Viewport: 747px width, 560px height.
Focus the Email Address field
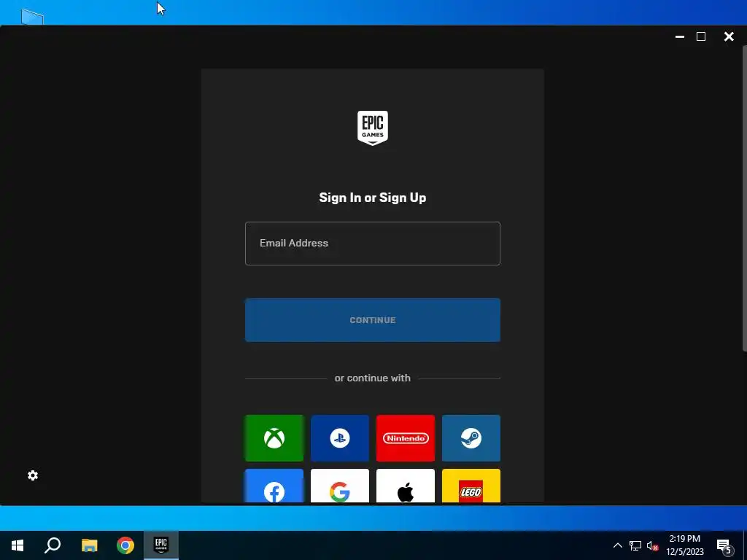pyautogui.click(x=373, y=244)
